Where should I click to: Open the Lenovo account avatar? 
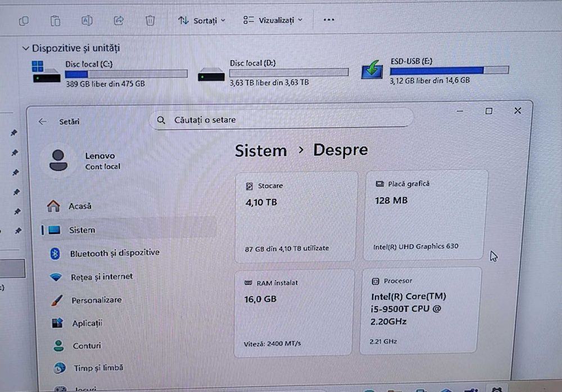click(58, 160)
